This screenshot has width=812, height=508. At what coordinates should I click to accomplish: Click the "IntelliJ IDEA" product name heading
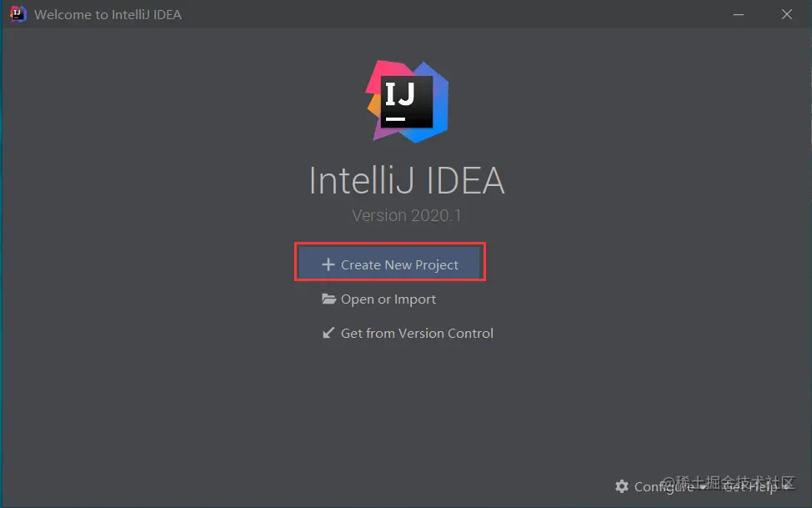[x=407, y=181]
